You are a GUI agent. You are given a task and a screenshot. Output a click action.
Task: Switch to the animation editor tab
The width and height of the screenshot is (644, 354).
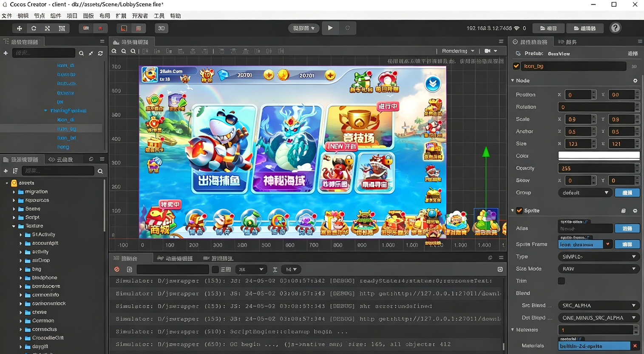click(x=175, y=258)
